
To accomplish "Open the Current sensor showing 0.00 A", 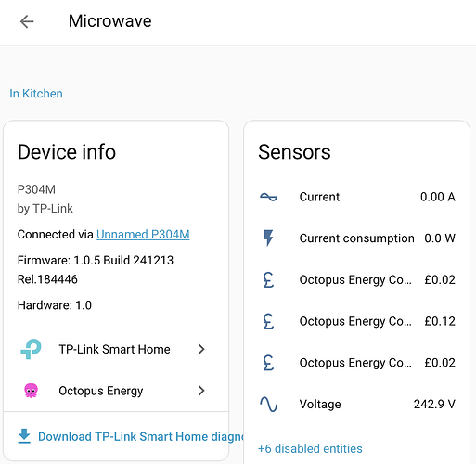I will pyautogui.click(x=357, y=197).
